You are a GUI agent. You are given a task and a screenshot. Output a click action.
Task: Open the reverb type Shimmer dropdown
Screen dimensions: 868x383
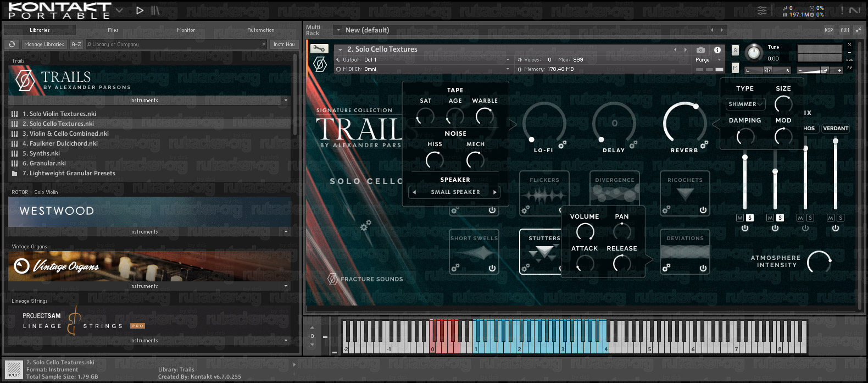745,104
